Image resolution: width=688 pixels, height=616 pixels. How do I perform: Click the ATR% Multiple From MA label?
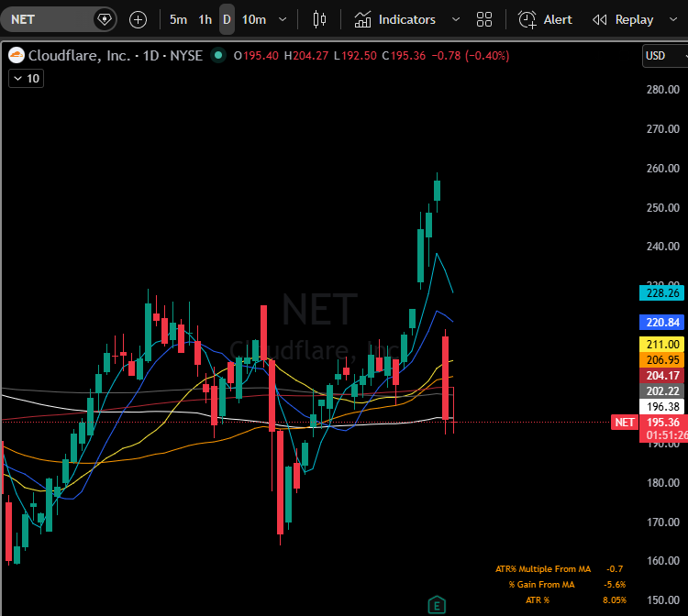(x=543, y=568)
